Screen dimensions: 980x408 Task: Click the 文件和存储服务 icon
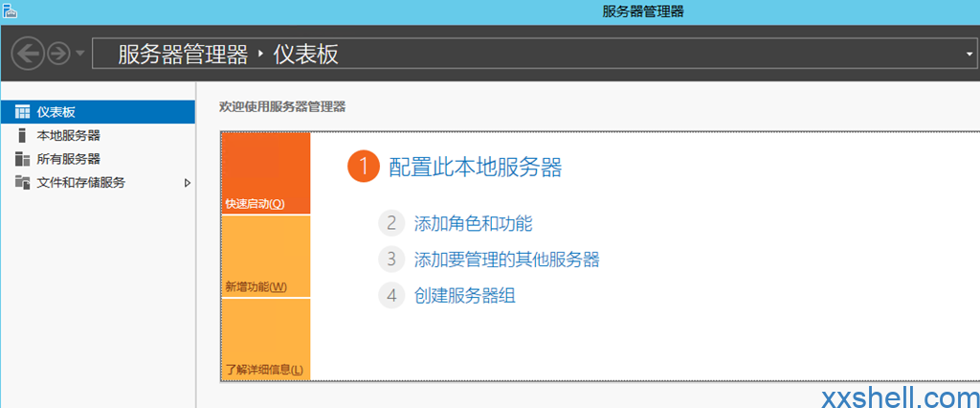click(22, 182)
